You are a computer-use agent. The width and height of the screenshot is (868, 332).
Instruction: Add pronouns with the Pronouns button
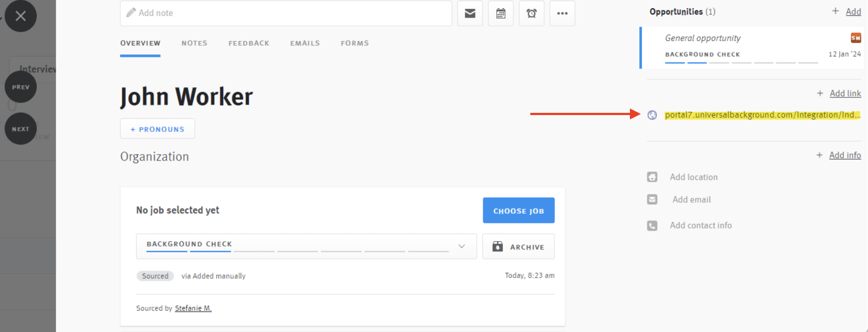tap(158, 129)
